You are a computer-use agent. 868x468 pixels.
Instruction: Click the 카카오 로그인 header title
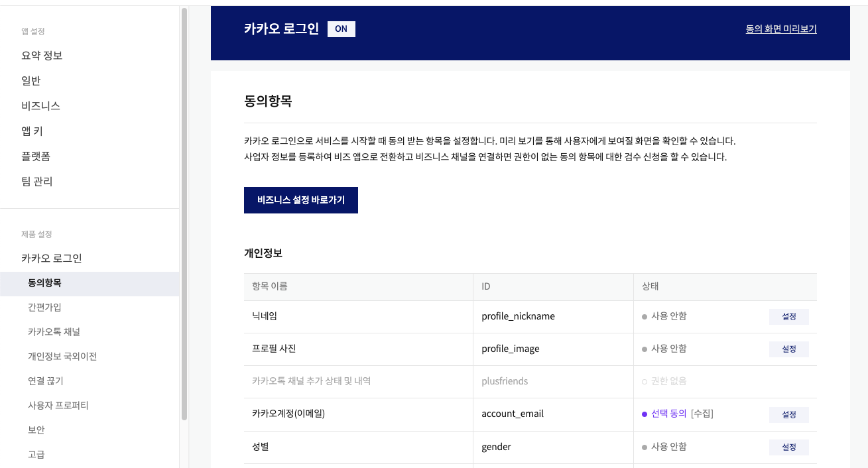[x=281, y=29]
